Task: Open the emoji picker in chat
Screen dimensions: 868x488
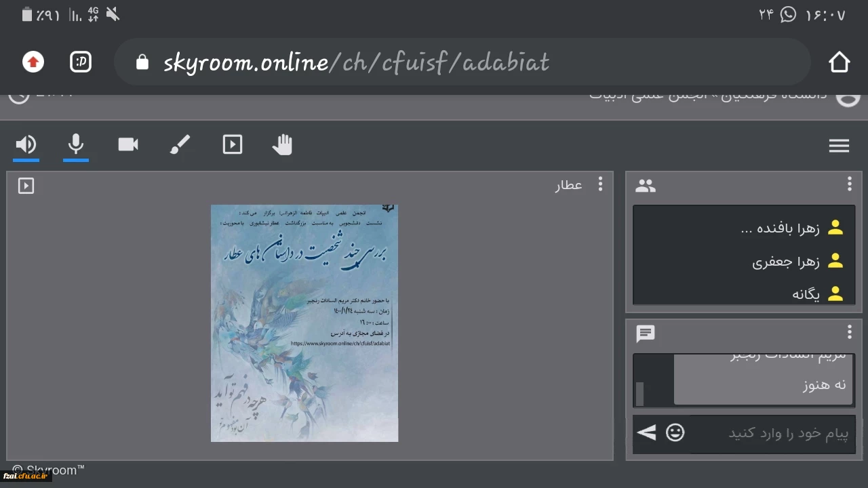Action: pyautogui.click(x=675, y=432)
